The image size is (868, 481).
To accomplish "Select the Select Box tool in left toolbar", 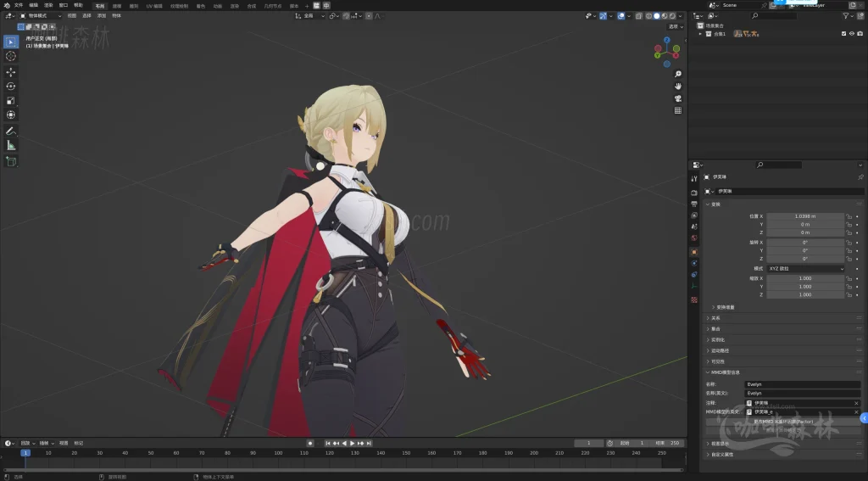I will [10, 42].
